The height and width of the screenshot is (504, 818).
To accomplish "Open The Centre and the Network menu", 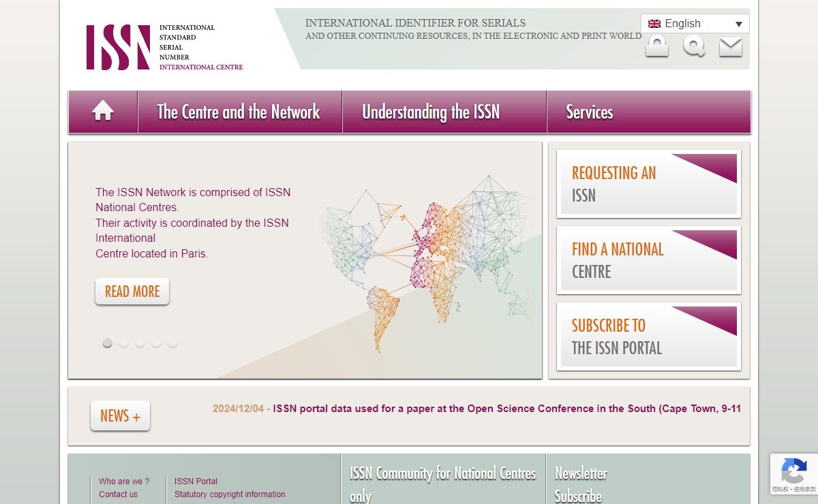I will coord(239,112).
